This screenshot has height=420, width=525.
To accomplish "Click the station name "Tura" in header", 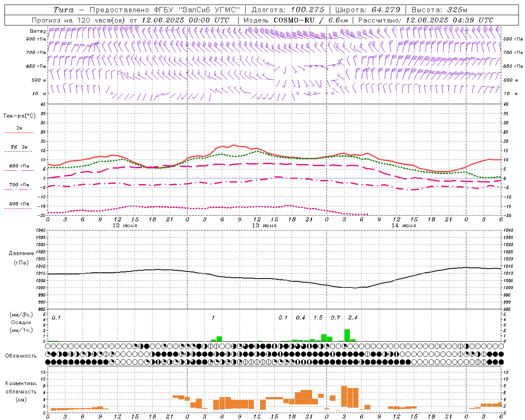I will [64, 10].
